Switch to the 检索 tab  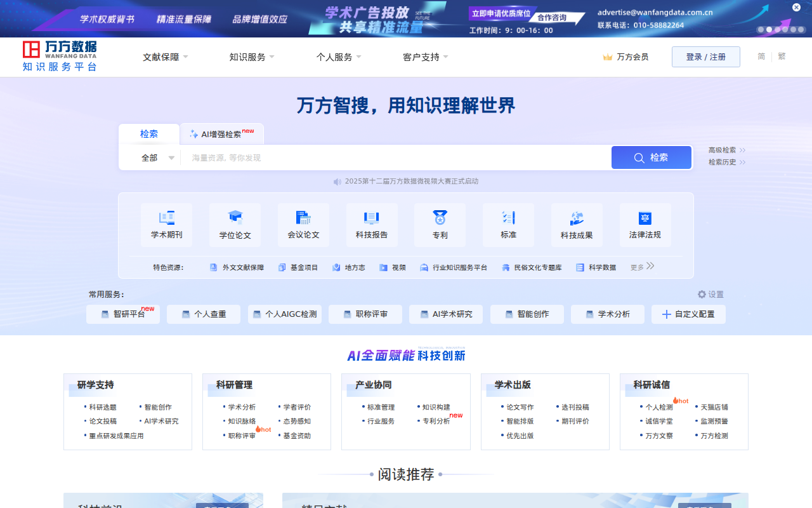click(x=149, y=134)
